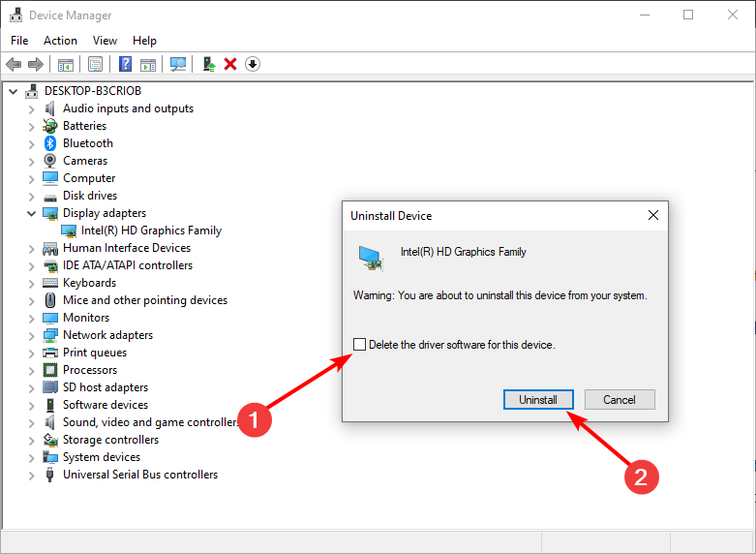
Task: Expand the System devices category arrow
Action: click(x=31, y=458)
